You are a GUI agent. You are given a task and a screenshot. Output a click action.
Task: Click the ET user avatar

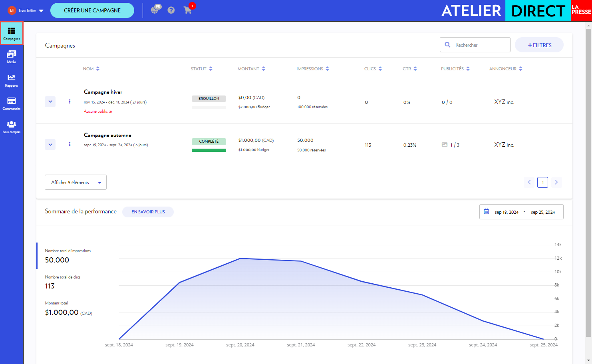click(x=12, y=10)
